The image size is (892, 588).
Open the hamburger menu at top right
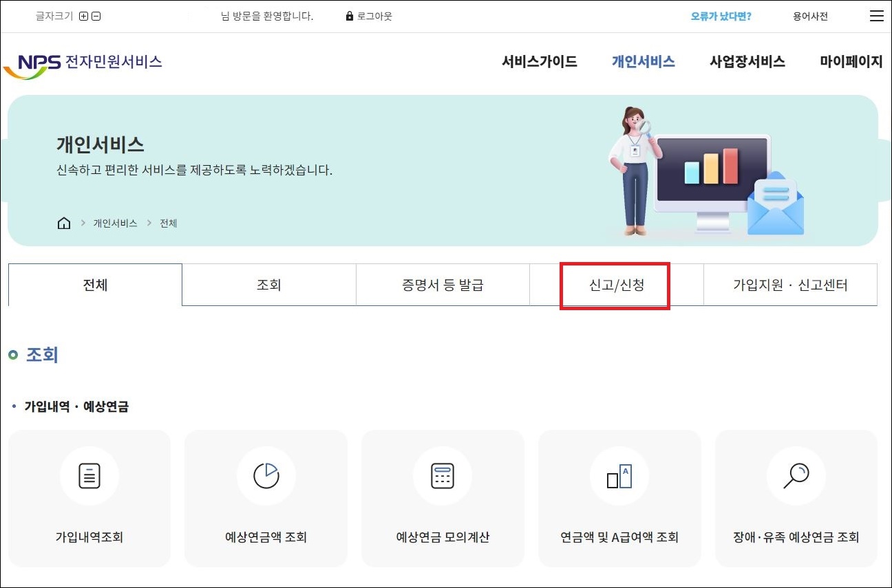tap(876, 16)
